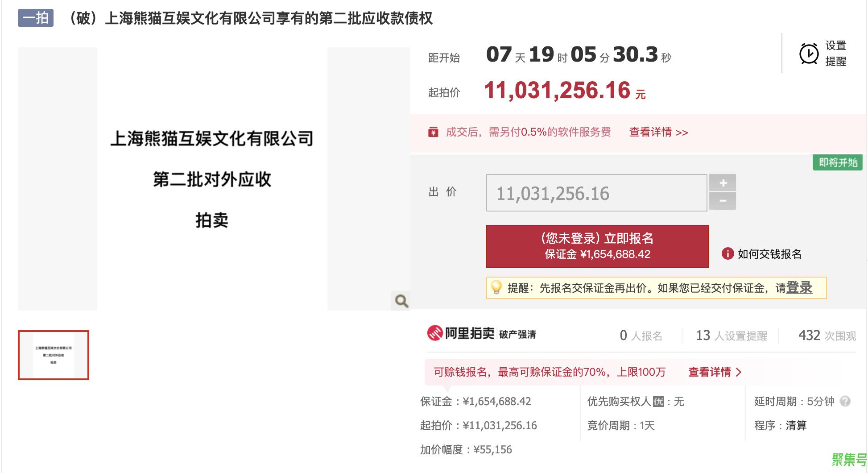Open 查看详情 for the compensation registration offer
Image resolution: width=868 pixels, height=473 pixels.
coord(715,372)
